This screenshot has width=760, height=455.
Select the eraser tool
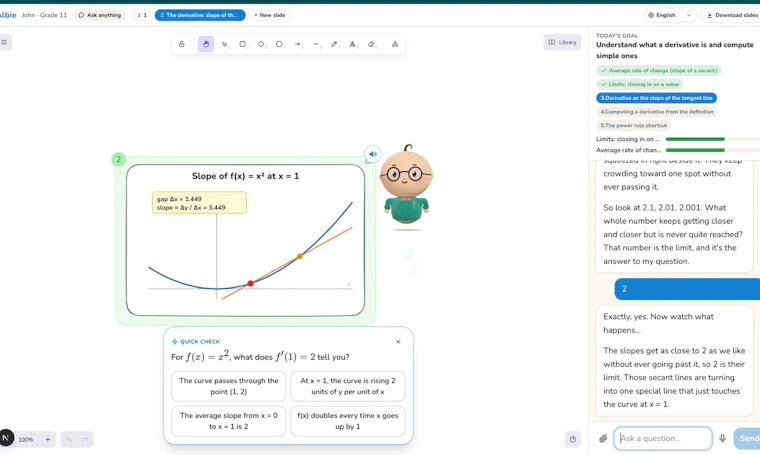click(371, 44)
